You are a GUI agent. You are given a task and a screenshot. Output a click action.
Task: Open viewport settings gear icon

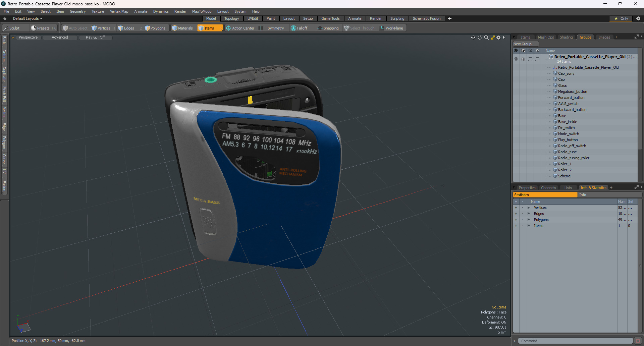click(x=498, y=38)
